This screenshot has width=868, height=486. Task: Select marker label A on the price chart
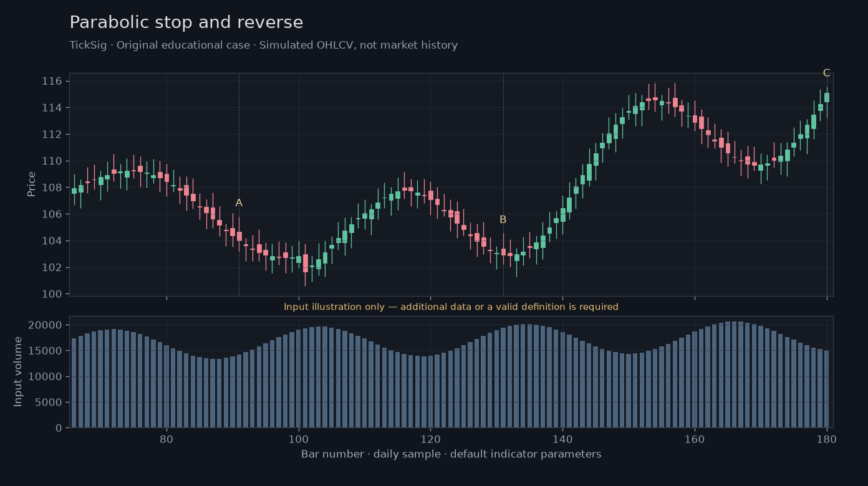point(239,203)
